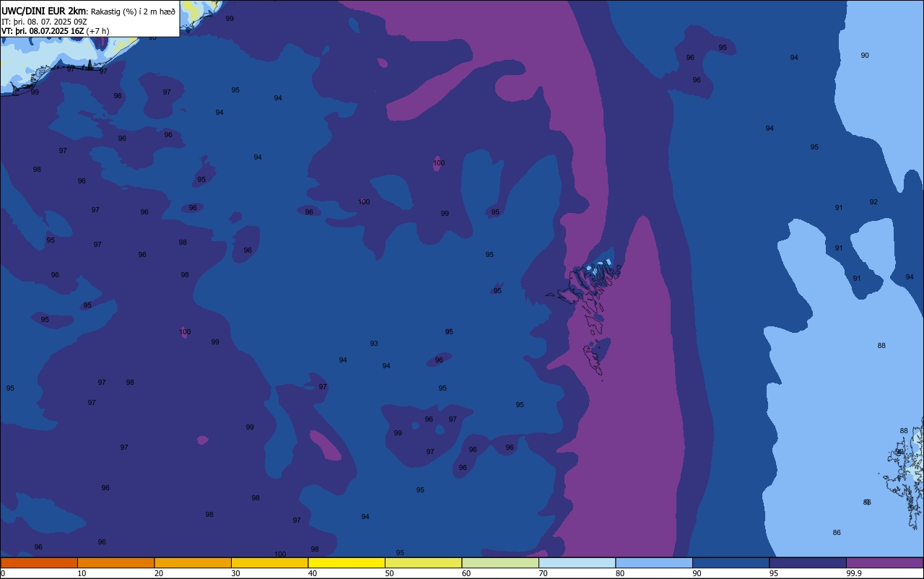Select the amber 20–30 legend swatch

[193, 562]
